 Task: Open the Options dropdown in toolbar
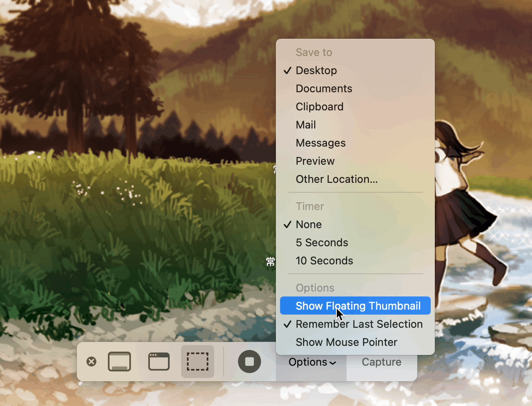312,362
